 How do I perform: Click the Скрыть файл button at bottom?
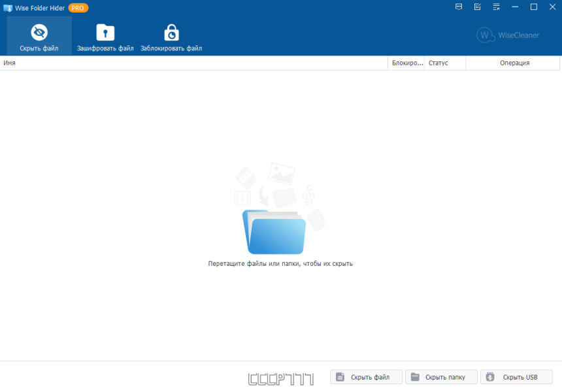(366, 377)
